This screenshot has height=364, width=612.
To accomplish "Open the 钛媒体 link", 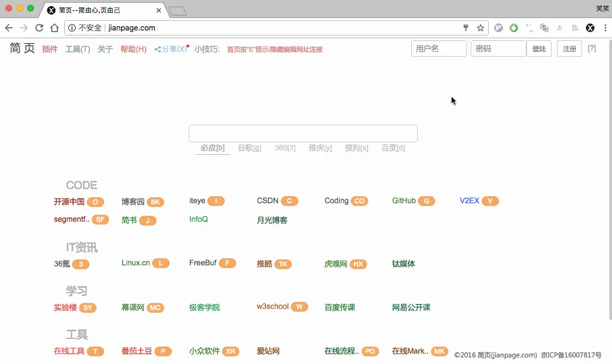I will 404,264.
